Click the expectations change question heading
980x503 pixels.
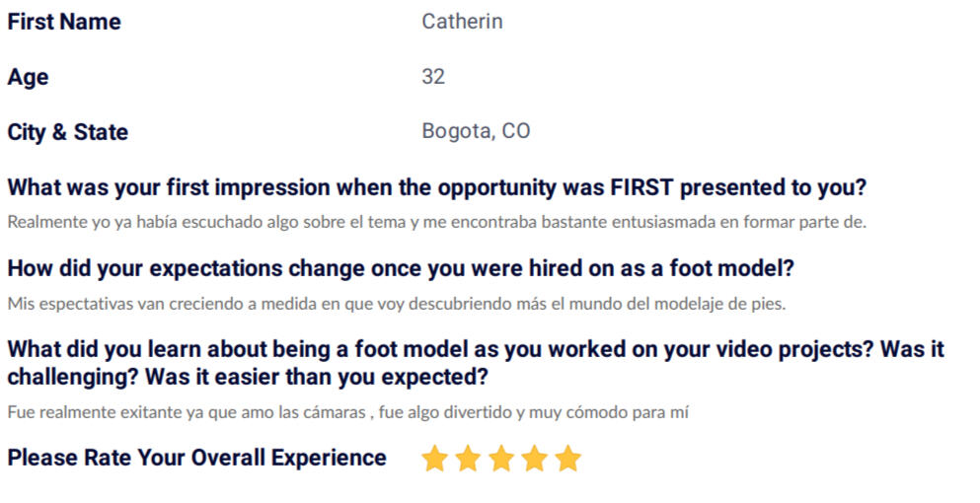tap(401, 268)
